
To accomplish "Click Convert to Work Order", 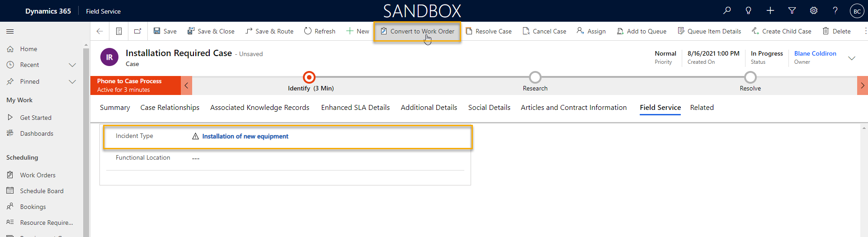I will pyautogui.click(x=417, y=31).
